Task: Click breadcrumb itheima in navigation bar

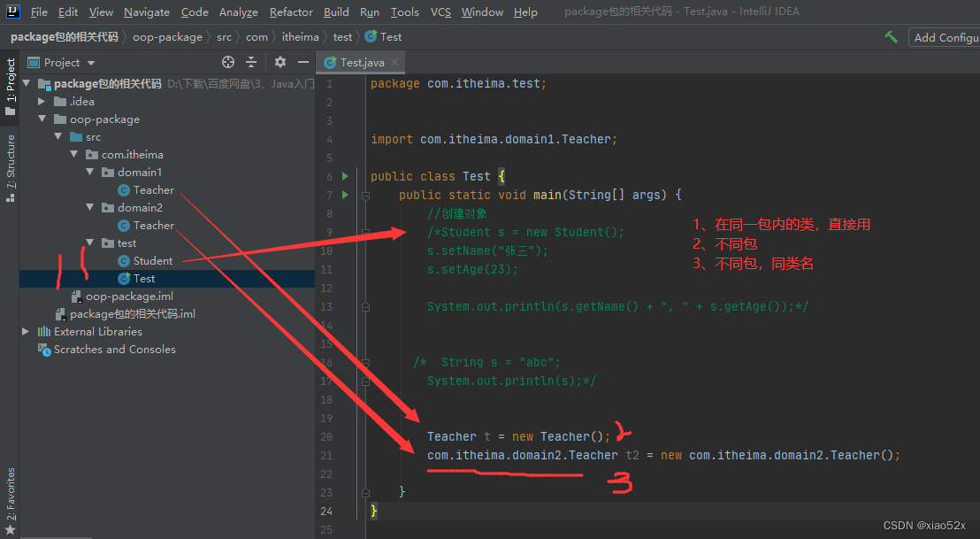Action: (x=300, y=37)
